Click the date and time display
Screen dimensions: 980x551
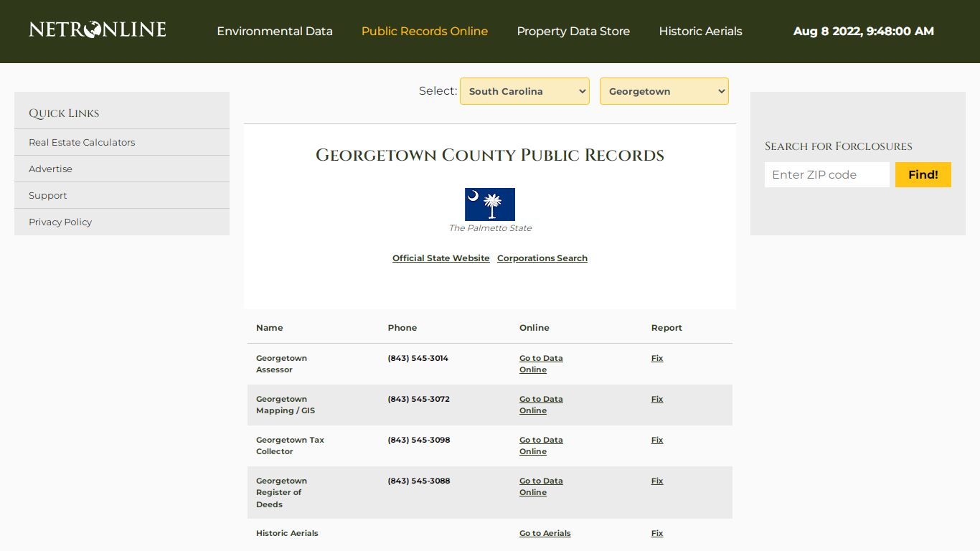coord(864,32)
